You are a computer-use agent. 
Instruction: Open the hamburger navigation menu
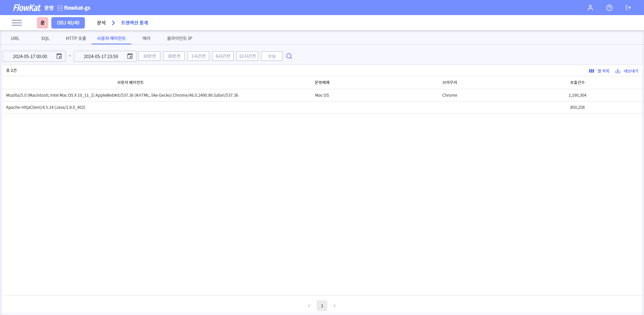[16, 23]
